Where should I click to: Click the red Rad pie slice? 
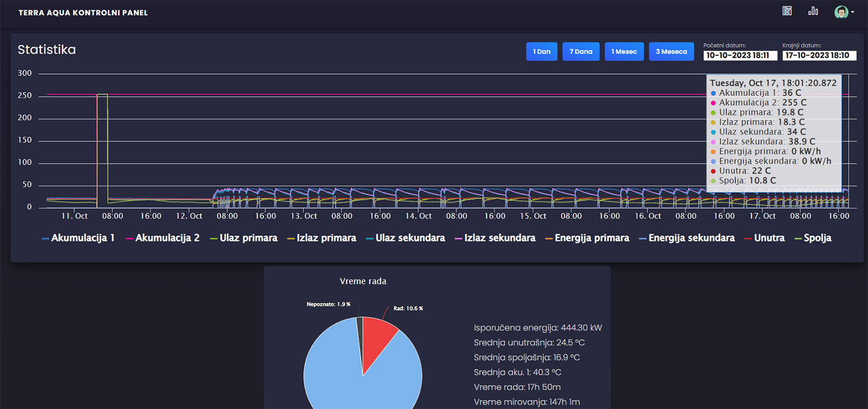[377, 342]
